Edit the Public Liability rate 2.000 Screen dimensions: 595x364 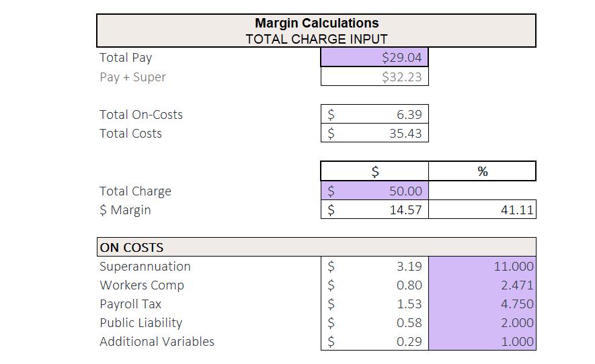481,322
